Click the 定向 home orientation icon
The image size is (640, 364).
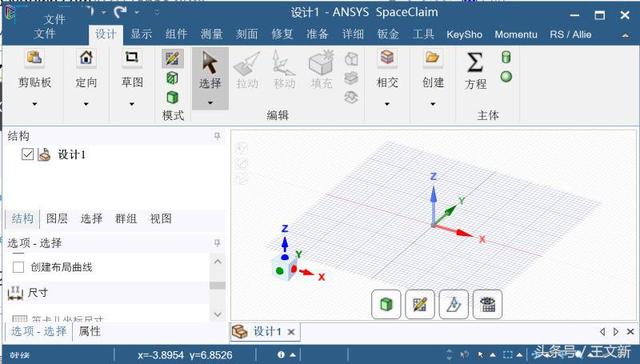pos(86,58)
